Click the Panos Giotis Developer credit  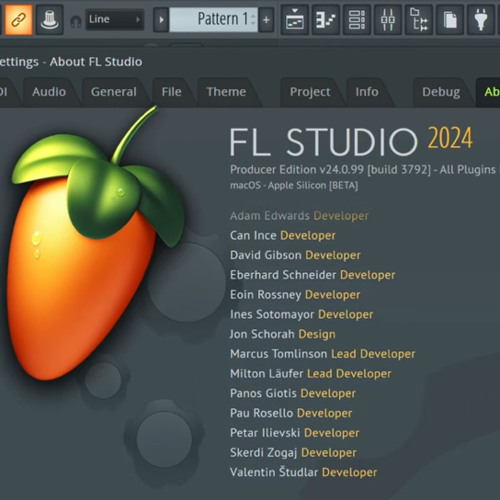pyautogui.click(x=293, y=393)
